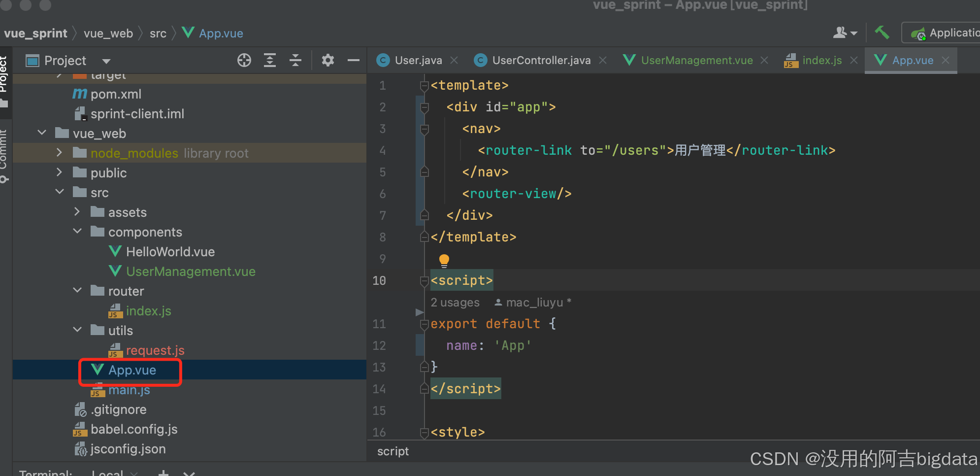Close the UserManagement.vue tab

[x=764, y=60]
